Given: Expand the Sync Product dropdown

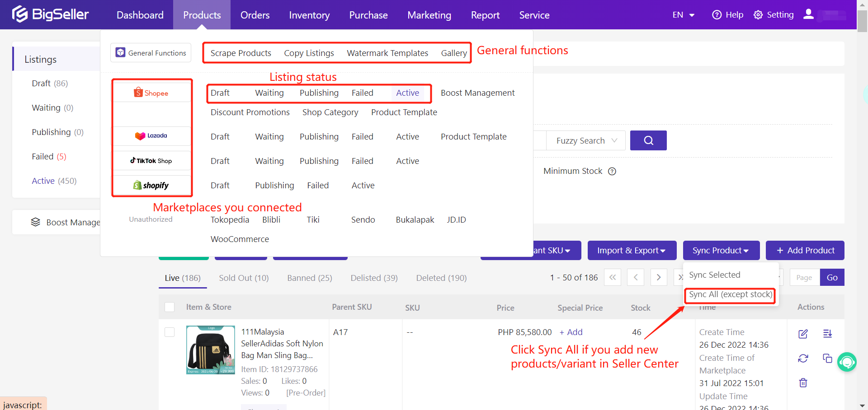Looking at the screenshot, I should [721, 250].
